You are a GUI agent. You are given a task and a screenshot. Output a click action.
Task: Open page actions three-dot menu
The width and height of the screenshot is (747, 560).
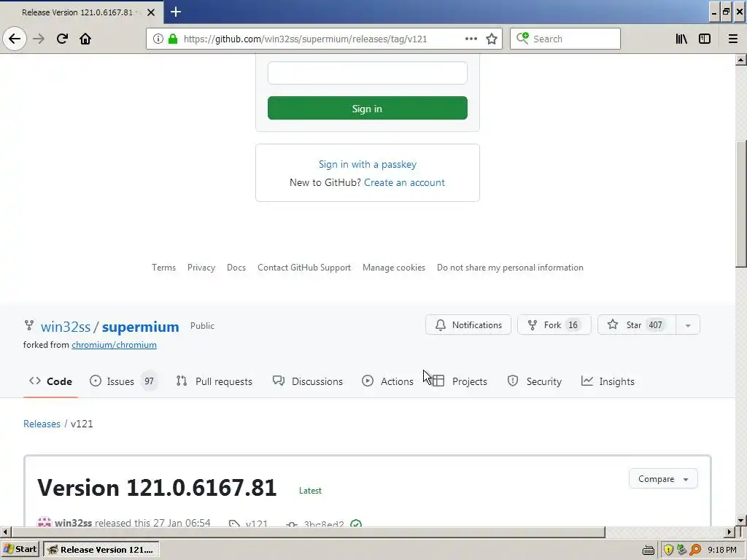[x=471, y=39]
